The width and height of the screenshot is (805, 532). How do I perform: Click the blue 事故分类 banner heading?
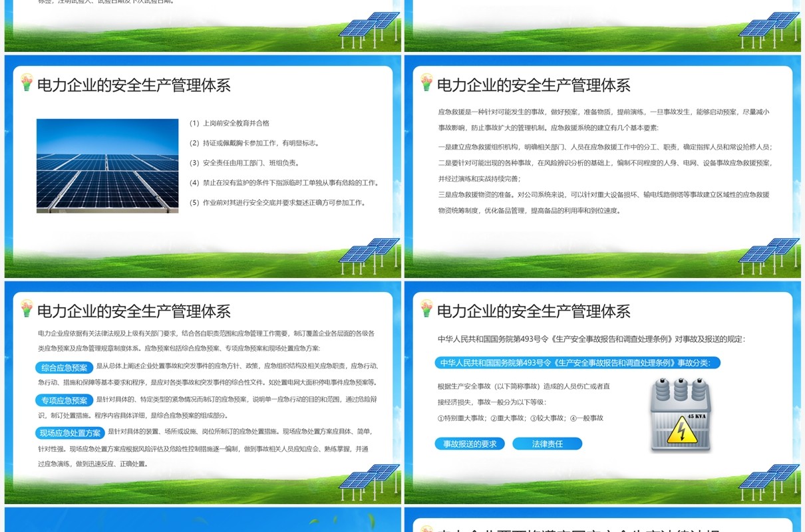(x=577, y=362)
